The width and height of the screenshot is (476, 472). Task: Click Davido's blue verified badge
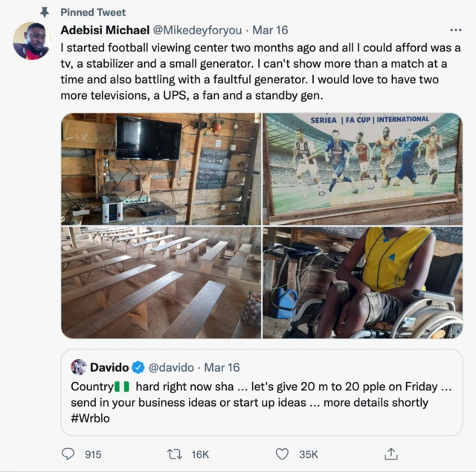pyautogui.click(x=138, y=367)
